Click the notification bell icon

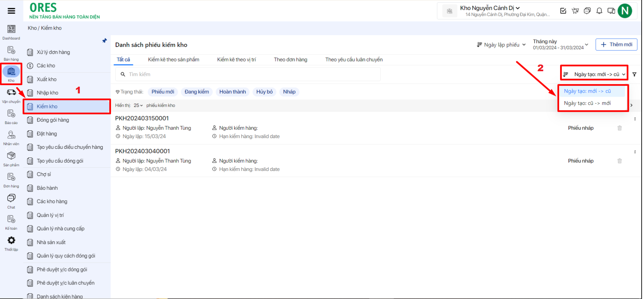pyautogui.click(x=599, y=11)
